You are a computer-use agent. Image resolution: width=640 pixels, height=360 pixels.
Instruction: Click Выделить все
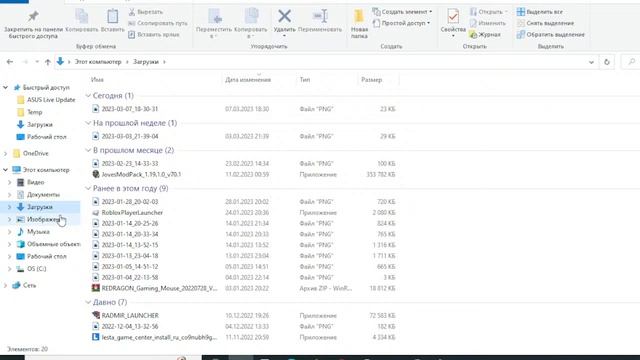tap(540, 12)
